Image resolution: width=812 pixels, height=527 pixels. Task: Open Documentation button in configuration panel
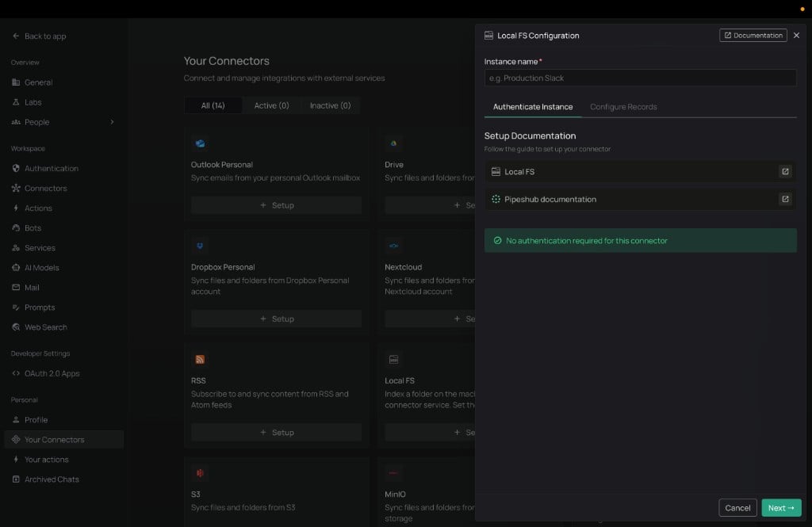click(x=753, y=35)
